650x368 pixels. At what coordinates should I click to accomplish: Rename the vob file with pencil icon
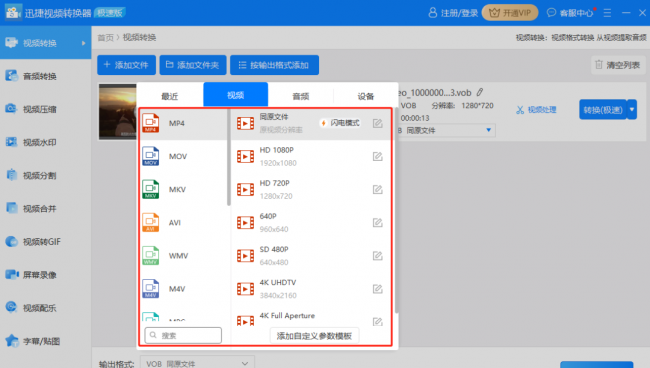[480, 92]
